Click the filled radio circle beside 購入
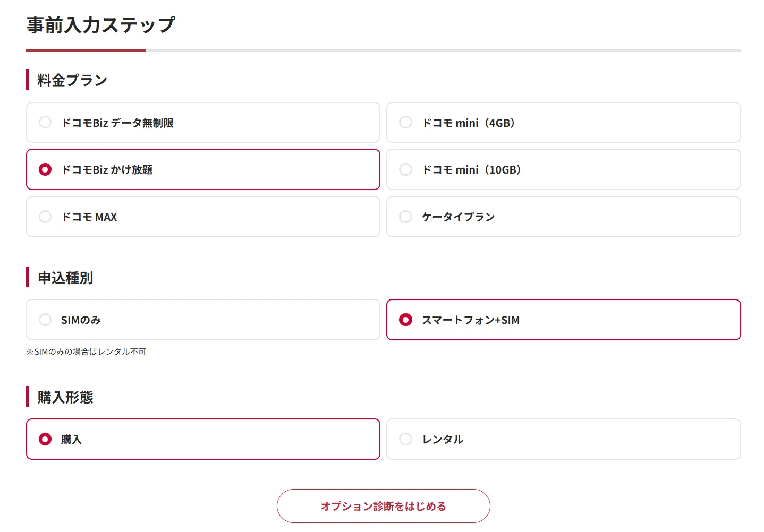Viewport: 764px width, 532px height. [45, 439]
